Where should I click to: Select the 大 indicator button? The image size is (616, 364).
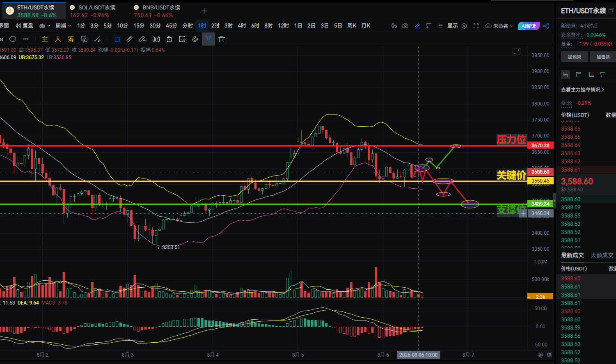(58, 39)
